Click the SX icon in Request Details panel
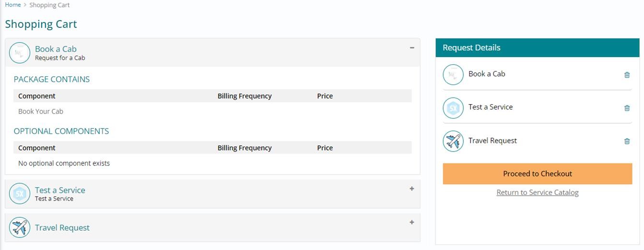This screenshot has width=644, height=250. coord(453,108)
